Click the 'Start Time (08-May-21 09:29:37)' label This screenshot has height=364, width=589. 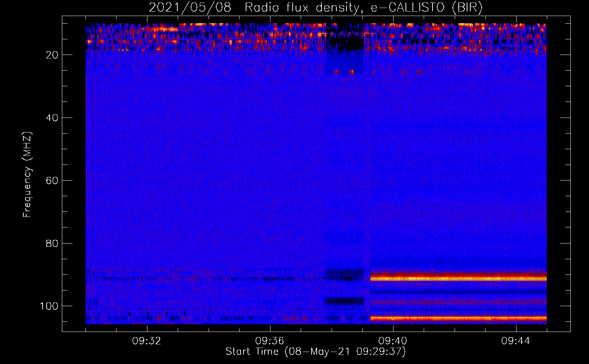[x=316, y=351]
